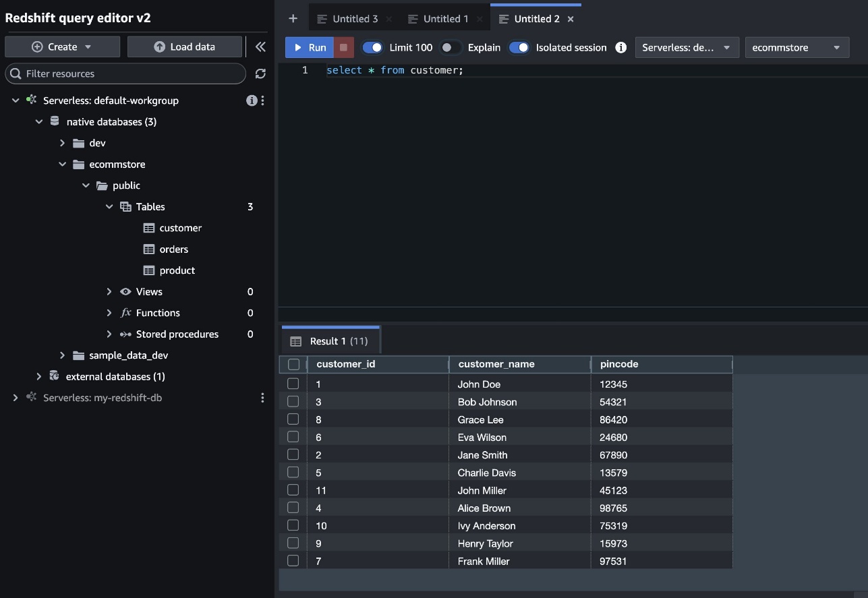The height and width of the screenshot is (598, 868).
Task: Click the native databases icon
Action: (55, 121)
